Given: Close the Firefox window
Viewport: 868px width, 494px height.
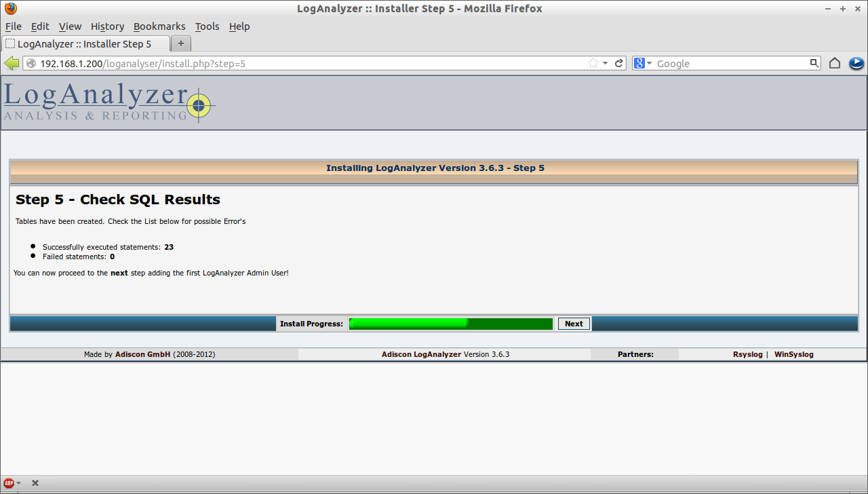Looking at the screenshot, I should pyautogui.click(x=856, y=9).
